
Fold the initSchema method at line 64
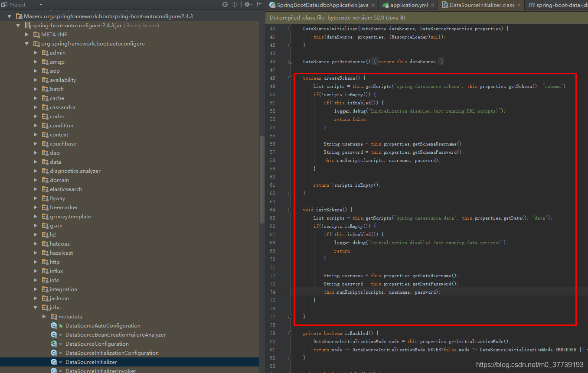pyautogui.click(x=290, y=210)
